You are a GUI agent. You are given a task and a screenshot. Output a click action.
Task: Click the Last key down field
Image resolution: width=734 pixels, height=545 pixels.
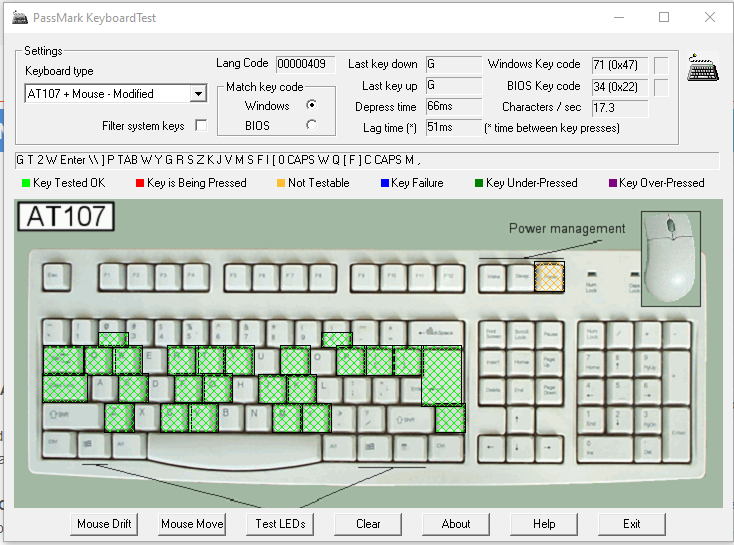[454, 64]
